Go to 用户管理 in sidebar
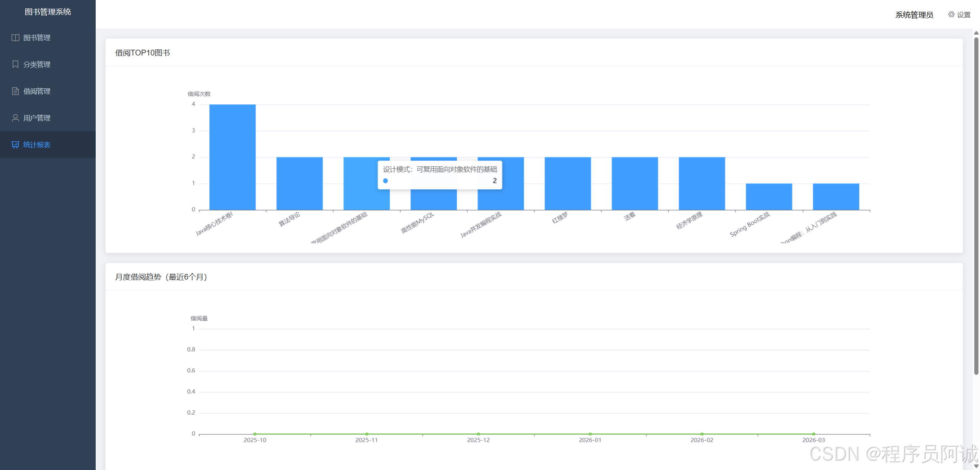Image resolution: width=980 pixels, height=470 pixels. (x=37, y=118)
